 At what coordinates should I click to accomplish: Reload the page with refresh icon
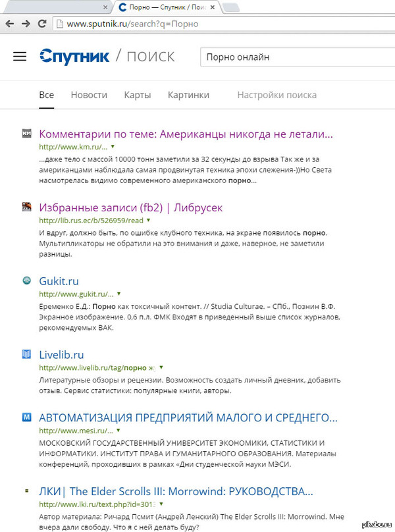[42, 24]
